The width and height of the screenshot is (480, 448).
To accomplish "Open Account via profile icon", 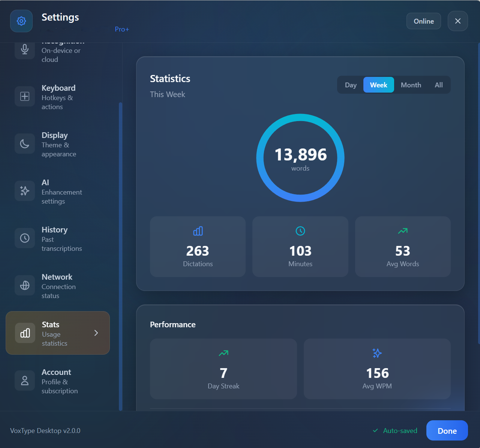I will click(24, 381).
